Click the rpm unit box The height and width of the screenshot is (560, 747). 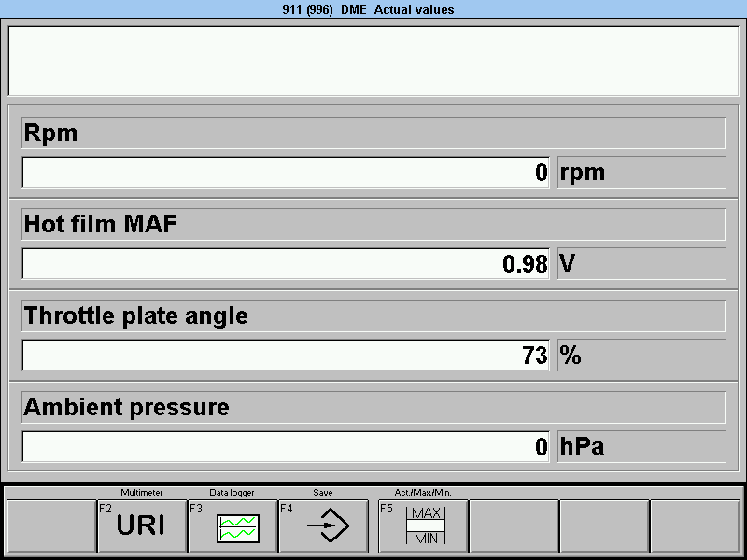(641, 172)
